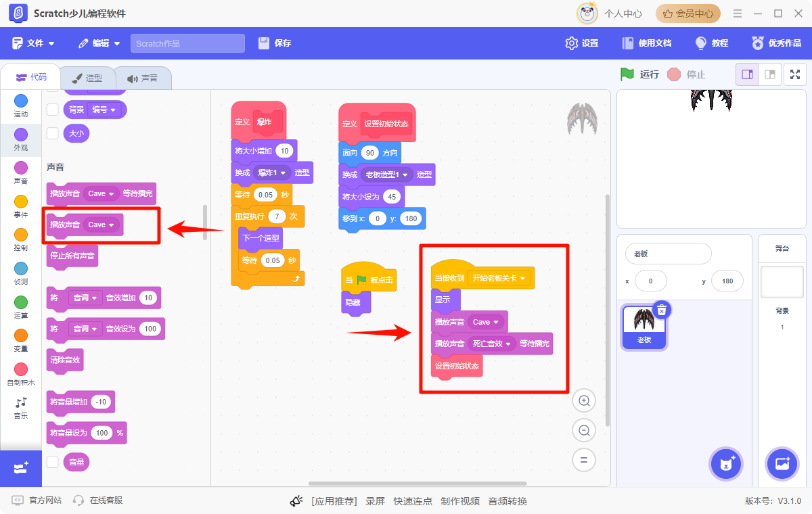Delete the 老板 sprite with trash icon
The image size is (812, 514).
[662, 310]
